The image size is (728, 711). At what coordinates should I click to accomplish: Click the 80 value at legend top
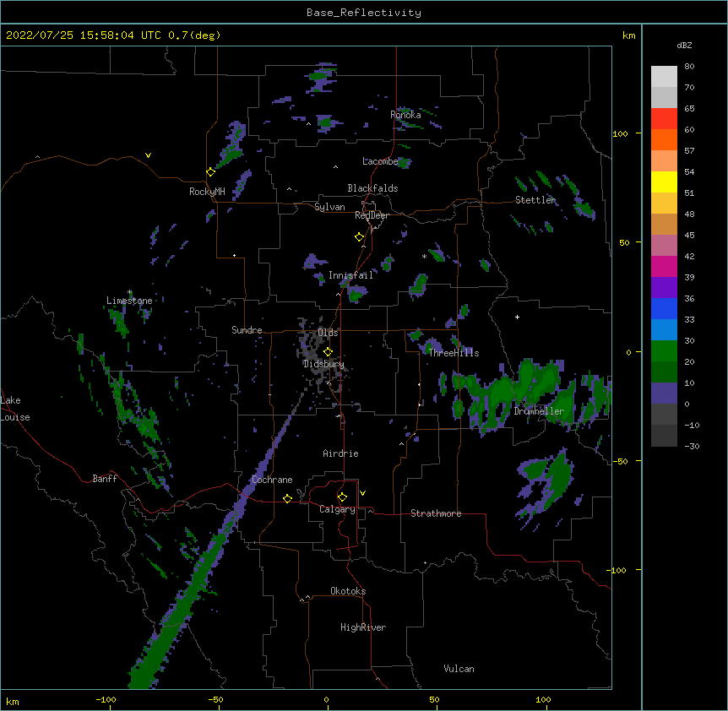pos(689,67)
